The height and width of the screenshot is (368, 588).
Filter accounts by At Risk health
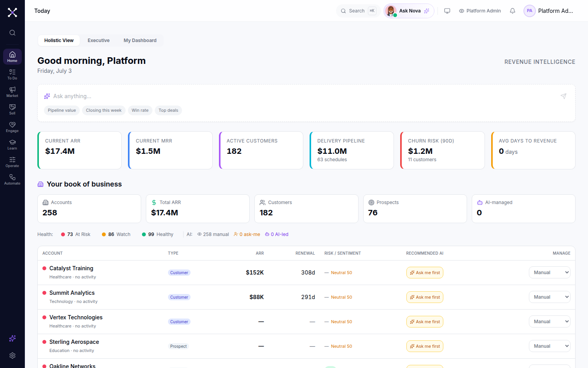[76, 234]
